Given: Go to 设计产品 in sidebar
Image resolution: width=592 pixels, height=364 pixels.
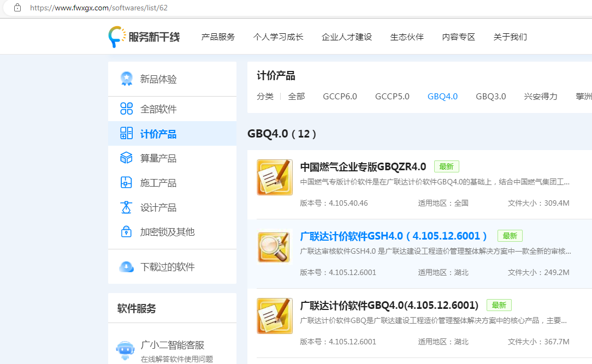Looking at the screenshot, I should pos(172,207).
